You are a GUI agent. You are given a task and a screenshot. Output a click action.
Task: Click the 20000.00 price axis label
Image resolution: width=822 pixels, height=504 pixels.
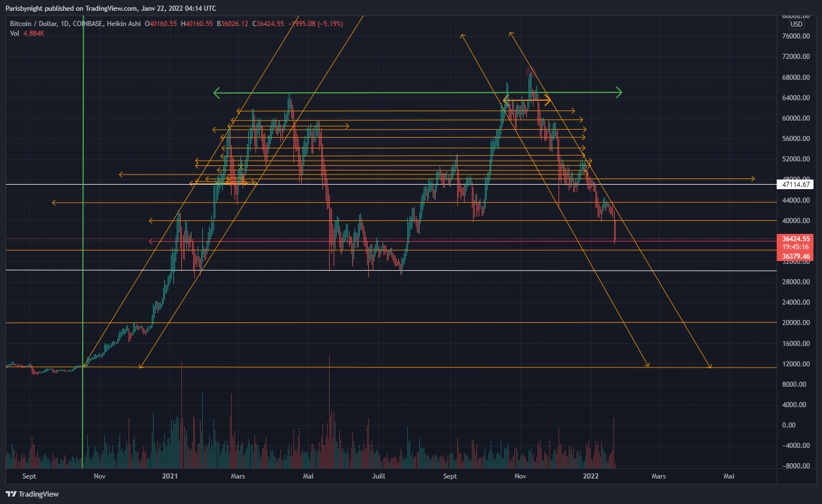click(x=795, y=323)
